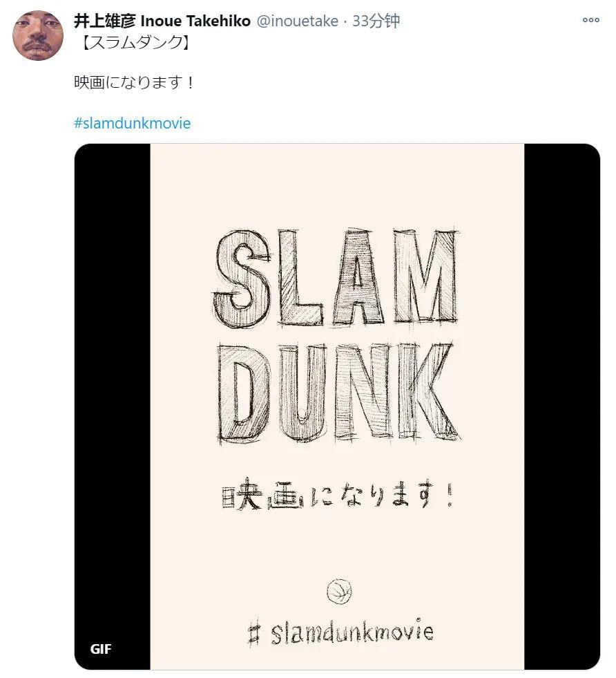Click Inoue Takehiko's profile avatar

tap(38, 35)
